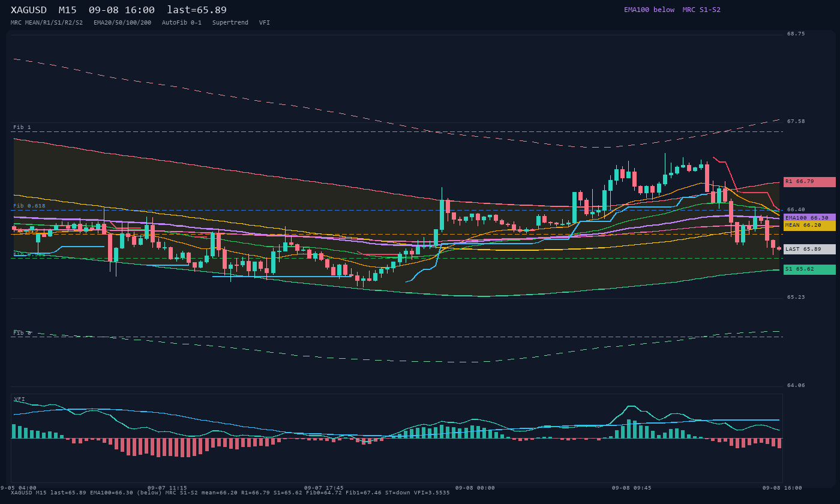Click the VFI label inside the lower panel
This screenshot has height=504, width=840.
click(x=20, y=399)
